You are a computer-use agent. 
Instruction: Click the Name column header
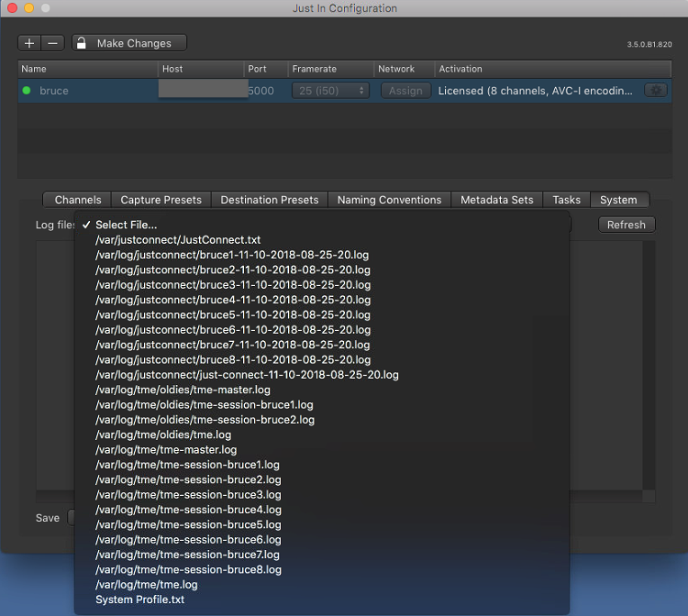click(x=88, y=69)
